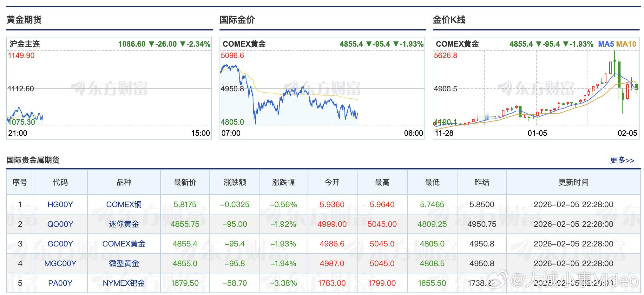Image resolution: width=644 pixels, height=295 pixels.
Task: Sort by the 最新价 column header
Action: click(x=185, y=182)
